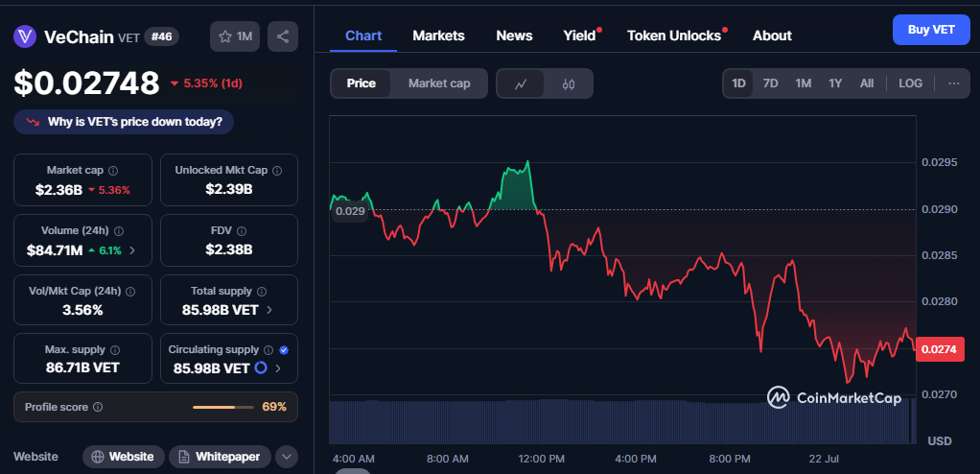Click FDV info icon
980x474 pixels.
(242, 230)
